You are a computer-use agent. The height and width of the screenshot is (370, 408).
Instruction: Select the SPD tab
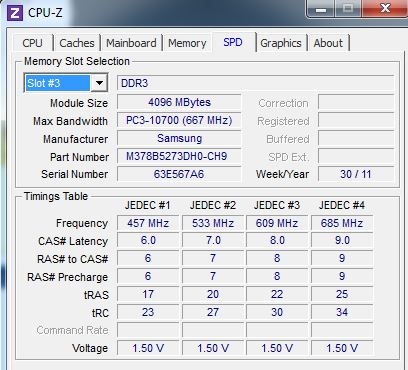click(233, 42)
